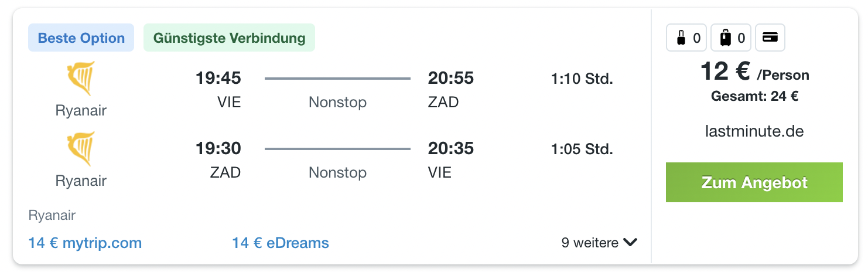Click the outbound departure time 19:45
The height and width of the screenshot is (272, 868).
218,78
